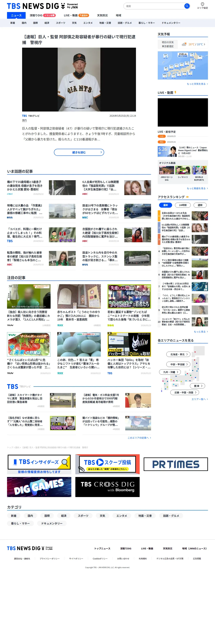Open the 利用規約 footer link

143,559
